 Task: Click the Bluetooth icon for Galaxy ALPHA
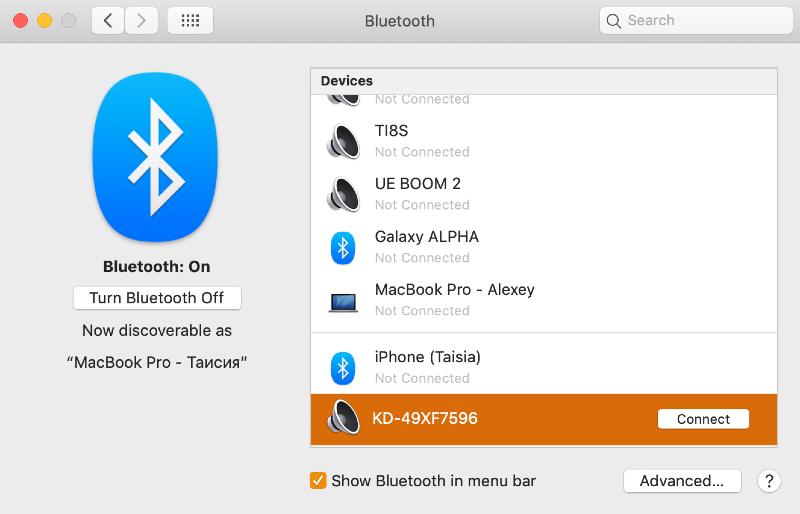[343, 248]
